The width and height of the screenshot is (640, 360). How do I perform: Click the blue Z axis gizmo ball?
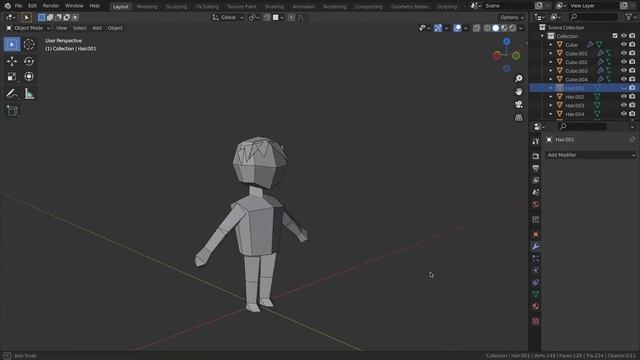(507, 42)
